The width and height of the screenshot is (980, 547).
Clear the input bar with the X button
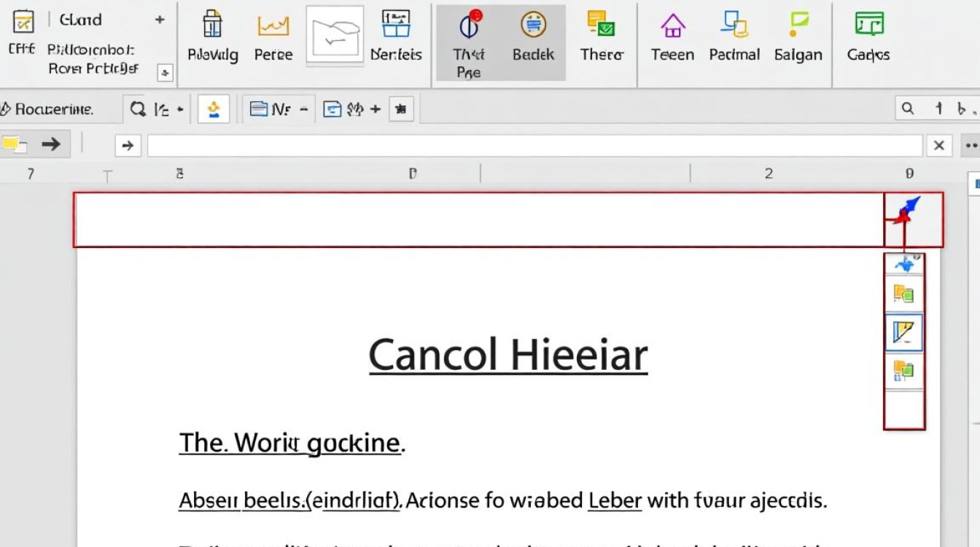tap(939, 146)
